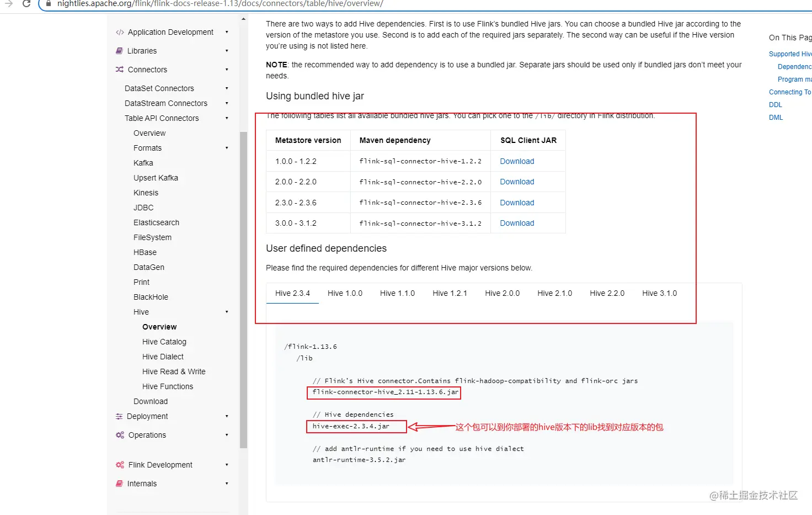
Task: Expand the Internals section arrow
Action: click(x=227, y=484)
